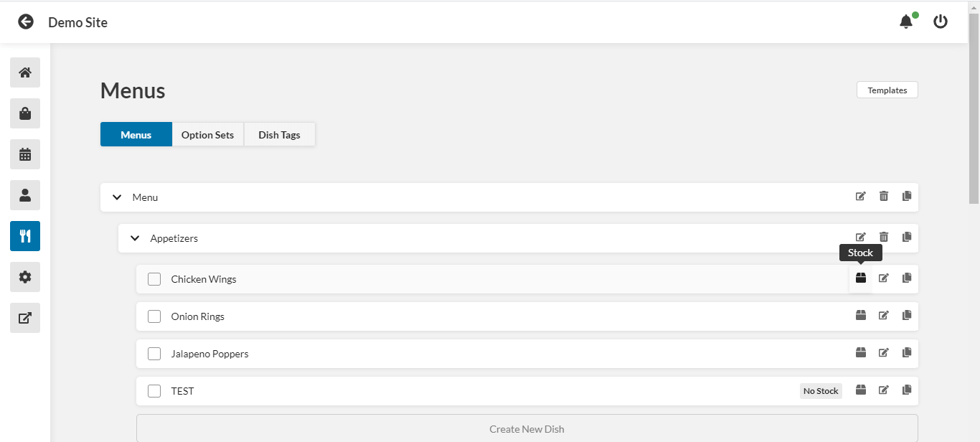This screenshot has height=442, width=980.
Task: Click the Templates button
Action: tap(887, 90)
